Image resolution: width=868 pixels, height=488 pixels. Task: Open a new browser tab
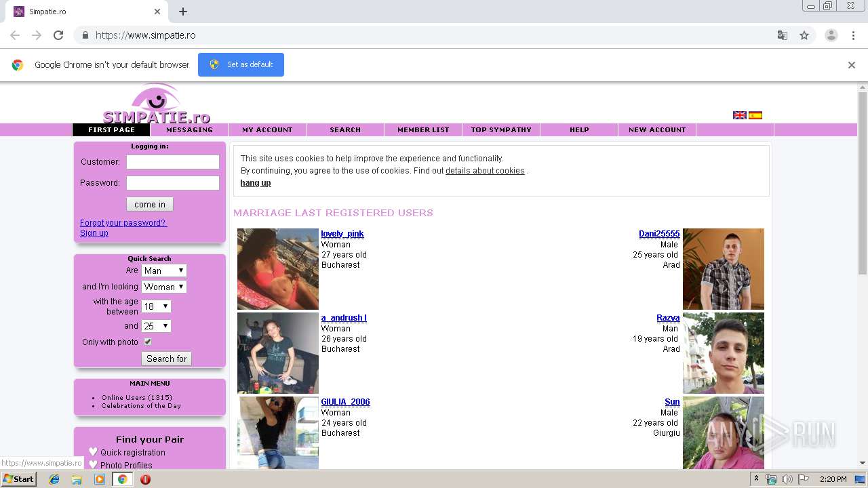(x=183, y=12)
